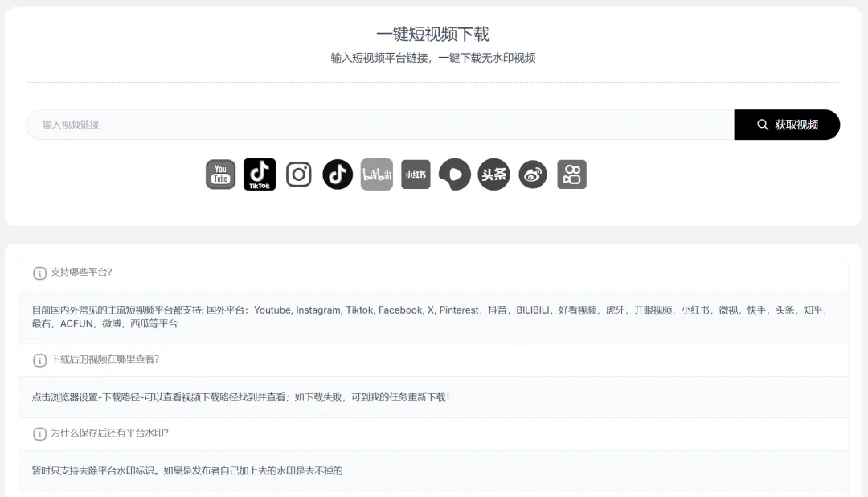Click the 小红书 platform icon

point(416,175)
